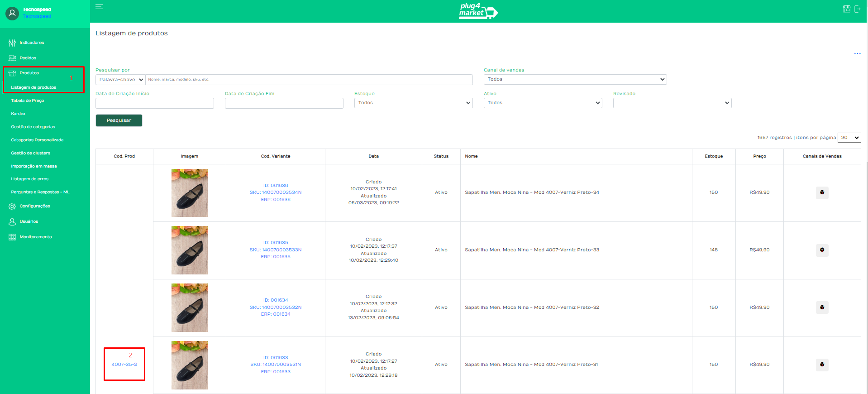Image resolution: width=868 pixels, height=394 pixels.
Task: Open Perguntas e Respostas - ML submenu
Action: coord(40,192)
